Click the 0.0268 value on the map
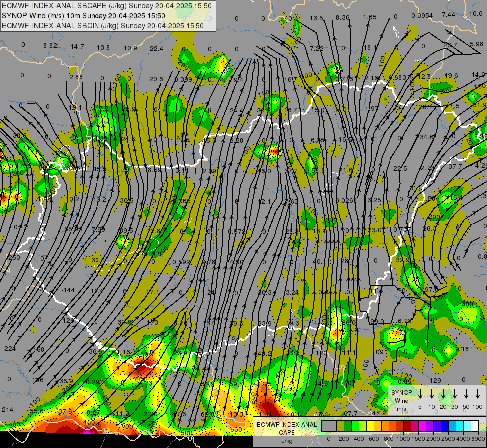This screenshot has height=448, width=487. 346,201
